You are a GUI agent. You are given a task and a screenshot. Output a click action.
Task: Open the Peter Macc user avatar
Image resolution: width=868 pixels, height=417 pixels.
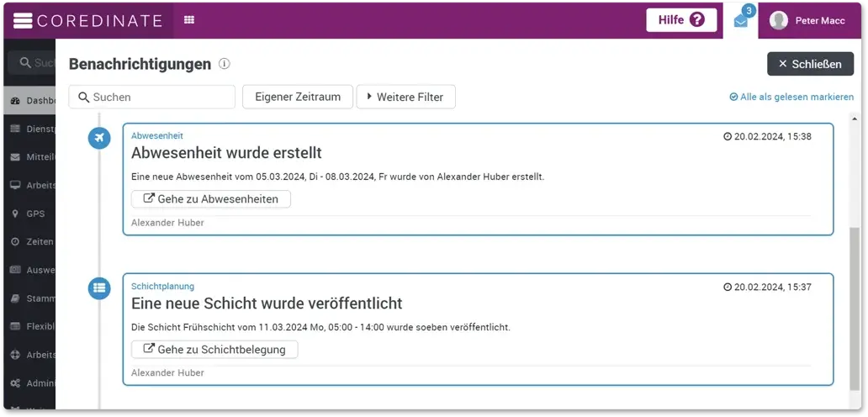click(779, 20)
